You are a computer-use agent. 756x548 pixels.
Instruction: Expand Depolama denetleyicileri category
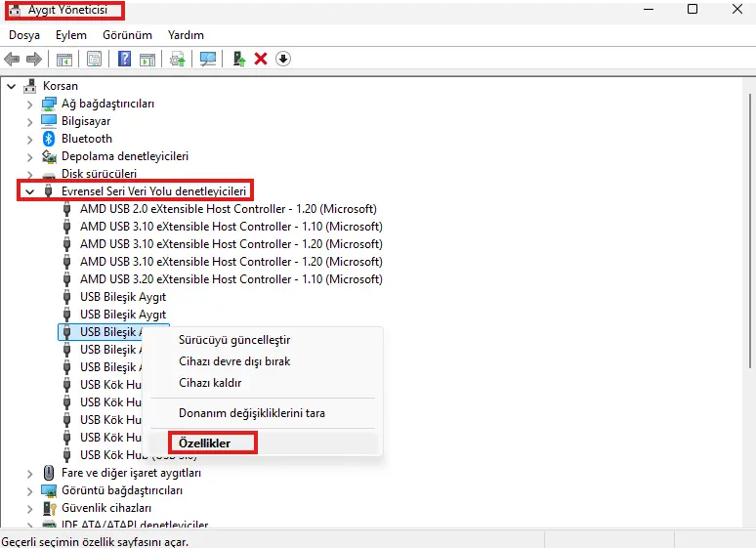(30, 156)
